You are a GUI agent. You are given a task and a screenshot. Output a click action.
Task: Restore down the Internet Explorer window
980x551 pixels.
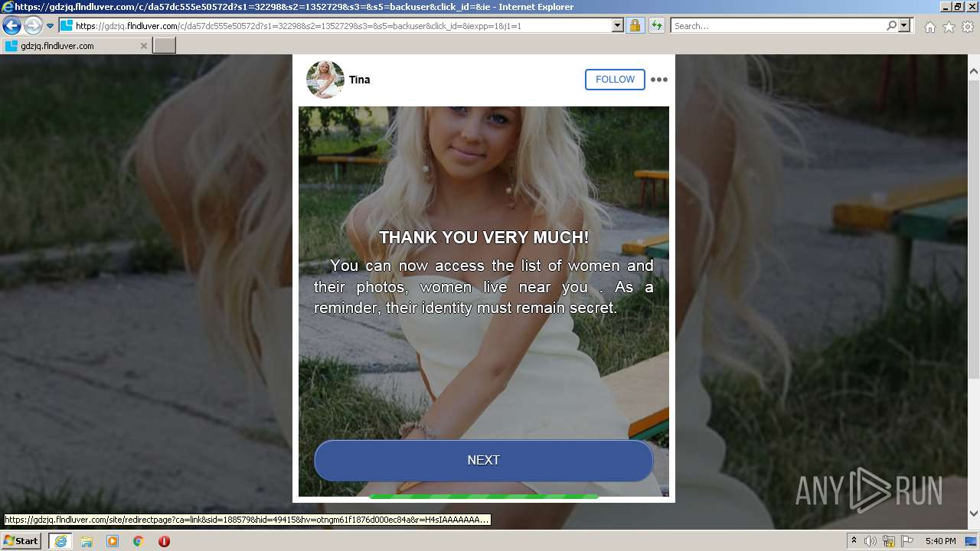pyautogui.click(x=958, y=7)
